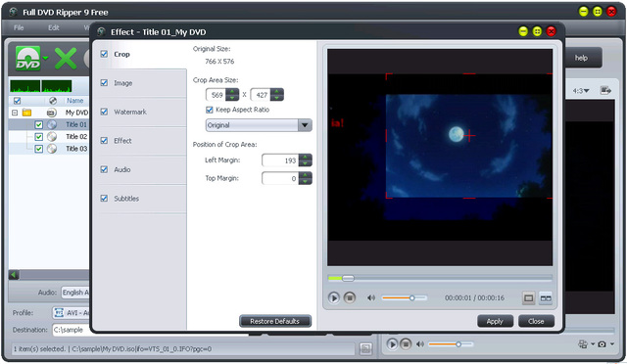This screenshot has width=627, height=364.
Task: Click the Restore Defaults button
Action: [274, 321]
